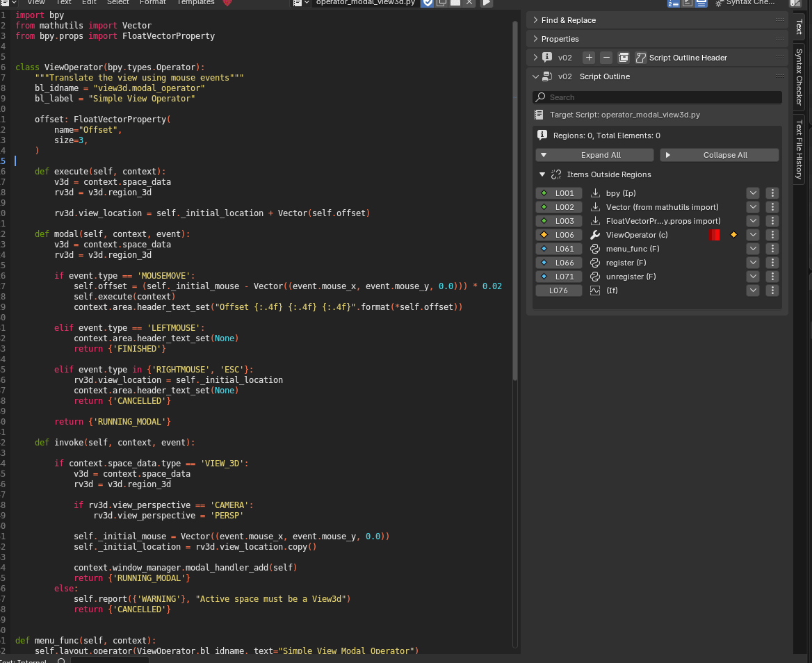
Task: Collapse the Items Outside Regions group
Action: click(x=542, y=174)
